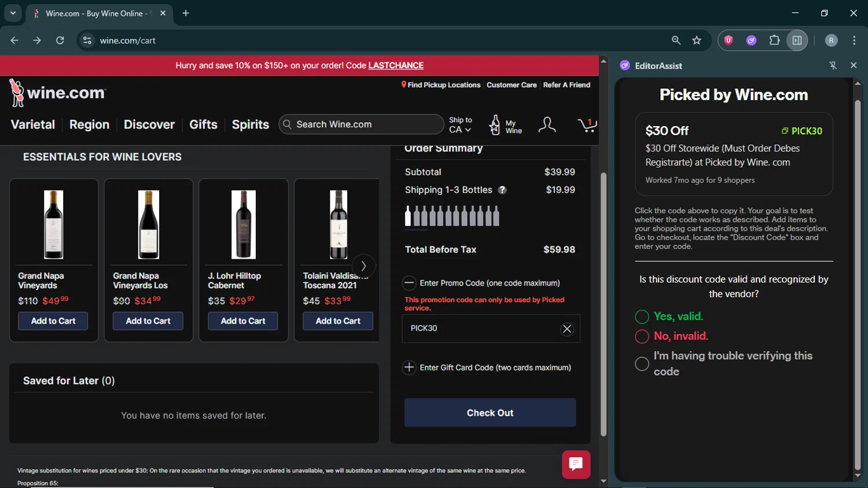
Task: Click the browser forward arrow
Action: pyautogui.click(x=37, y=41)
